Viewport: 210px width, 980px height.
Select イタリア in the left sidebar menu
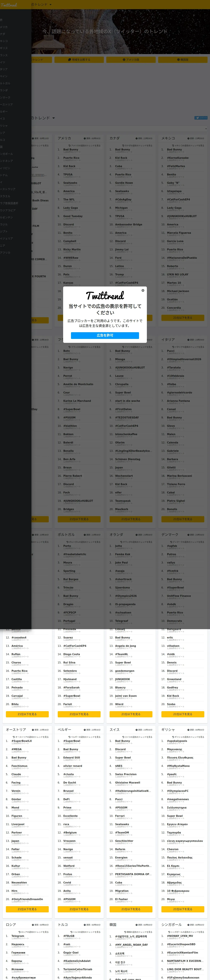pos(4,69)
